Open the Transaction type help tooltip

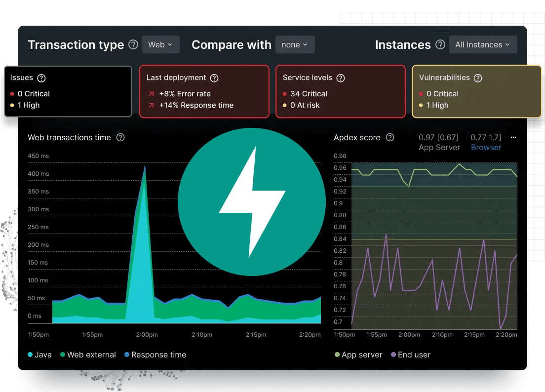coord(133,44)
